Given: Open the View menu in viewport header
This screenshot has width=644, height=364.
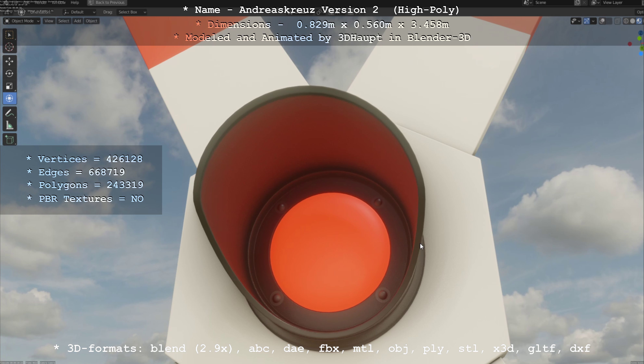Looking at the screenshot, I should (x=49, y=21).
